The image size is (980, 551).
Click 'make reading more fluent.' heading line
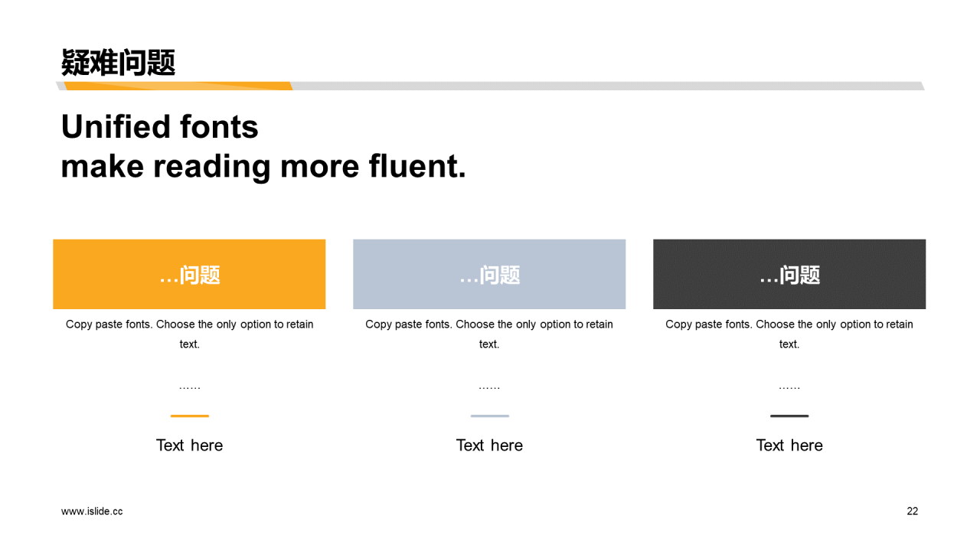point(263,166)
